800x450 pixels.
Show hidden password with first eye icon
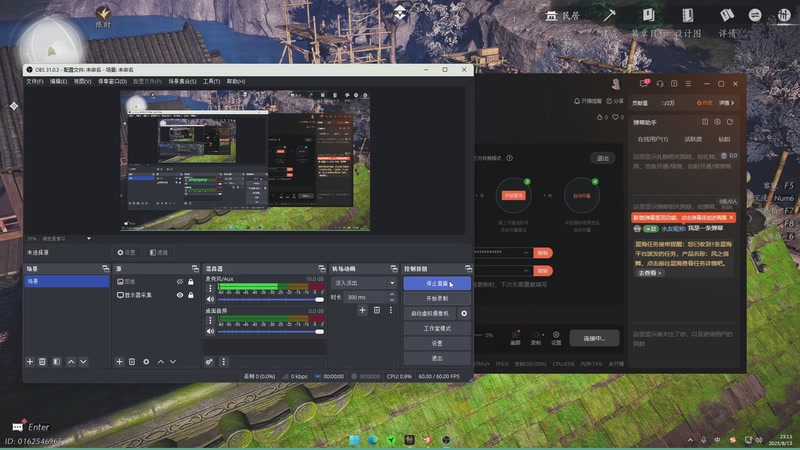(526, 253)
